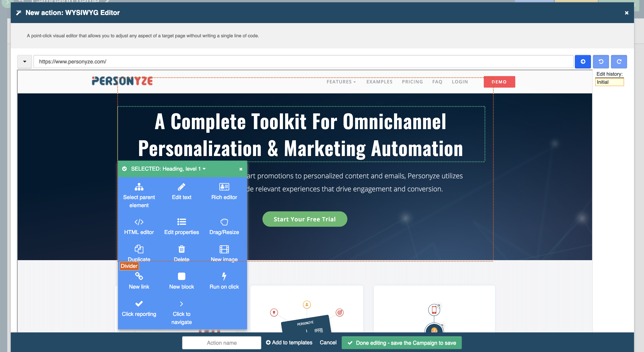Viewport: 644px width, 352px height.
Task: Close the WYSIWYG Editor dialog
Action: tap(627, 13)
